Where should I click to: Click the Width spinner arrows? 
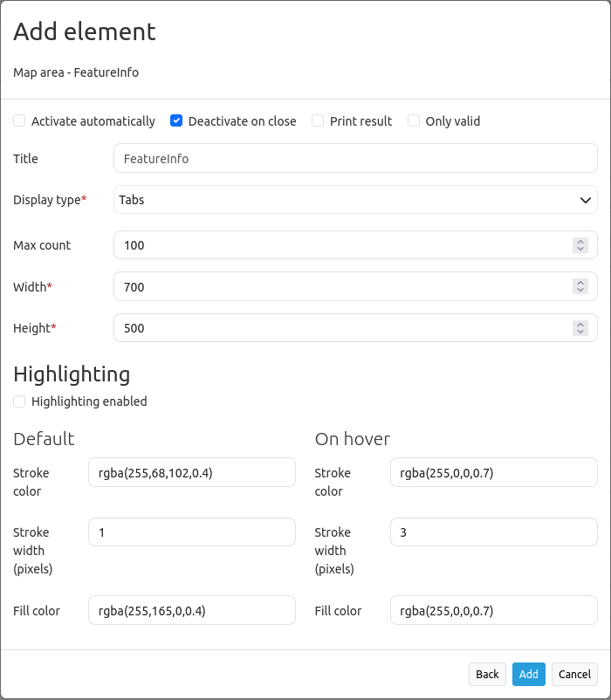point(580,286)
